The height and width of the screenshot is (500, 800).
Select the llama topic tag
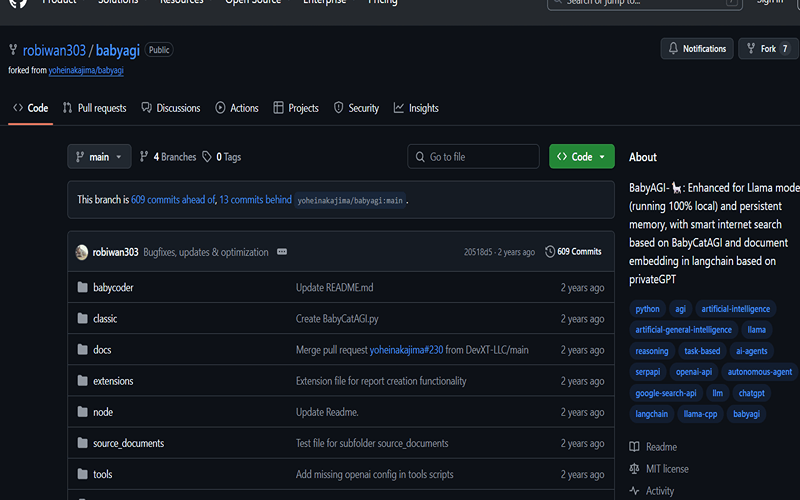pos(757,330)
